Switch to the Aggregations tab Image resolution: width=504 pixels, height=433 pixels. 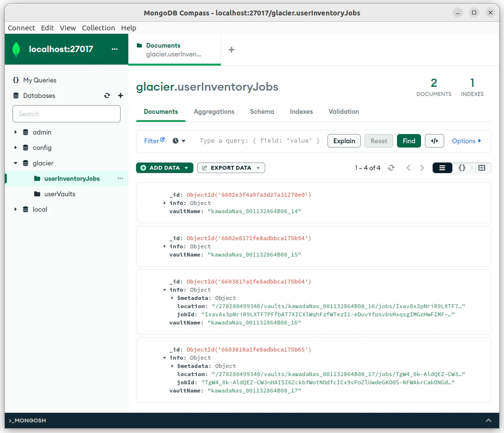(214, 111)
